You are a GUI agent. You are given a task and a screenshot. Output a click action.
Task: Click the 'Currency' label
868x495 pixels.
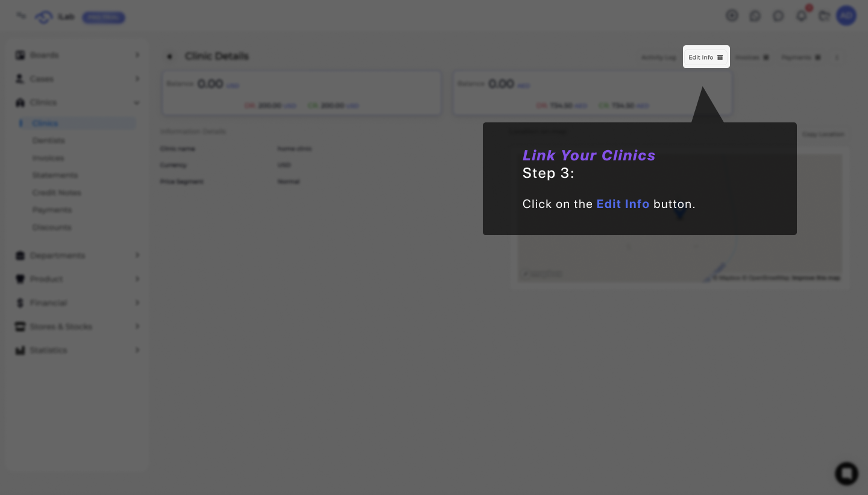click(x=174, y=165)
